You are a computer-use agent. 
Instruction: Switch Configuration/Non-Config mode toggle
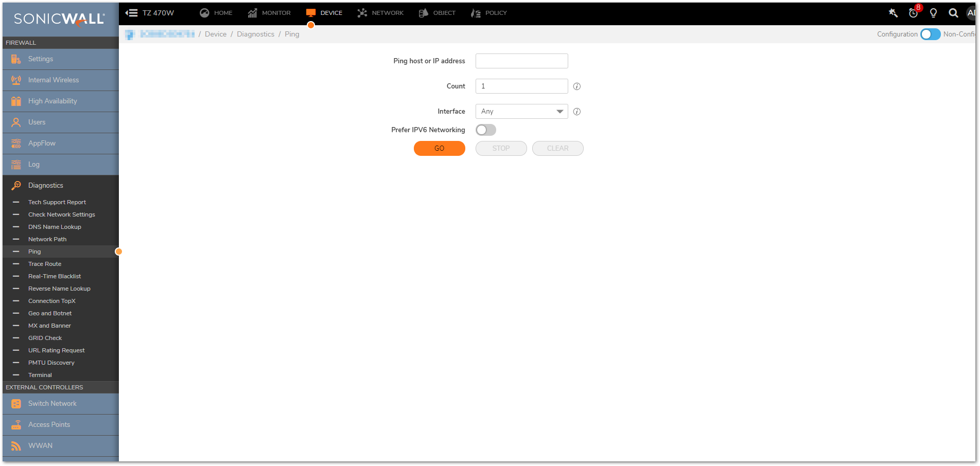(930, 34)
